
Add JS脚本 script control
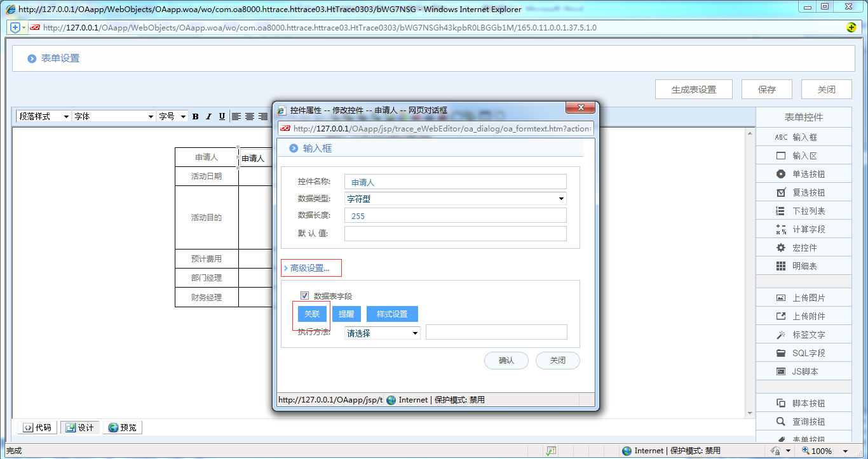pyautogui.click(x=804, y=371)
